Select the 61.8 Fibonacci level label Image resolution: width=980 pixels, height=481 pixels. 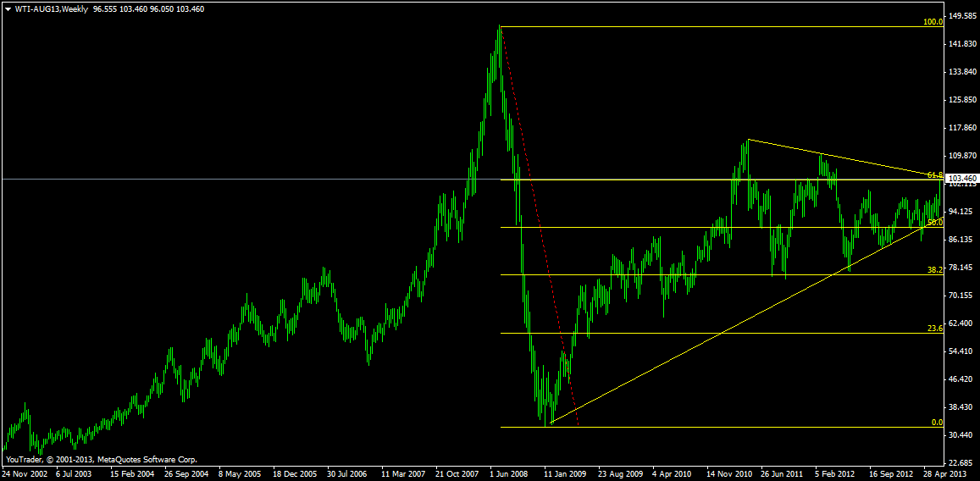click(x=934, y=175)
